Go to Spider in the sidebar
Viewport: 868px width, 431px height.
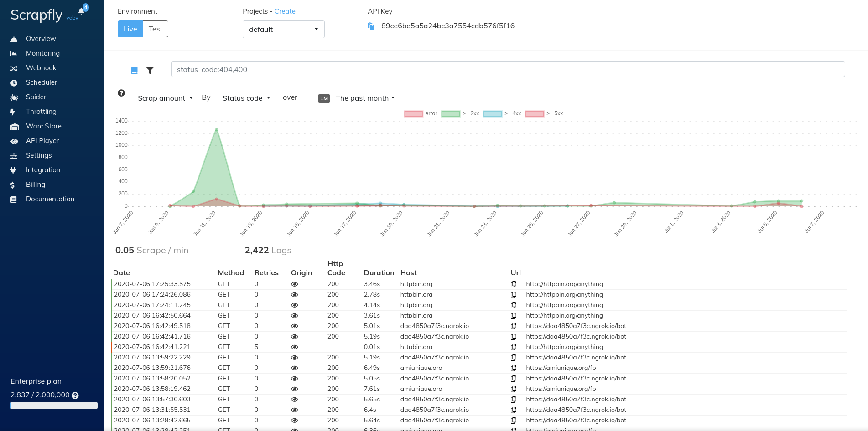[x=36, y=97]
